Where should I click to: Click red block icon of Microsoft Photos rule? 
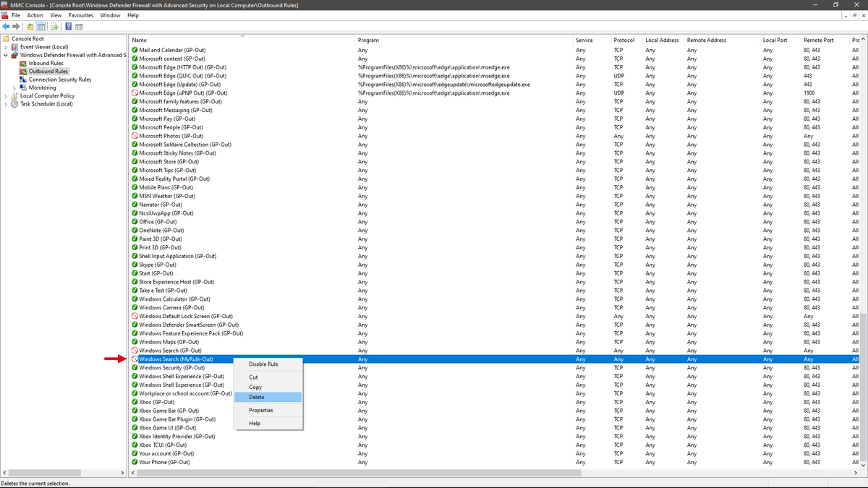[135, 136]
